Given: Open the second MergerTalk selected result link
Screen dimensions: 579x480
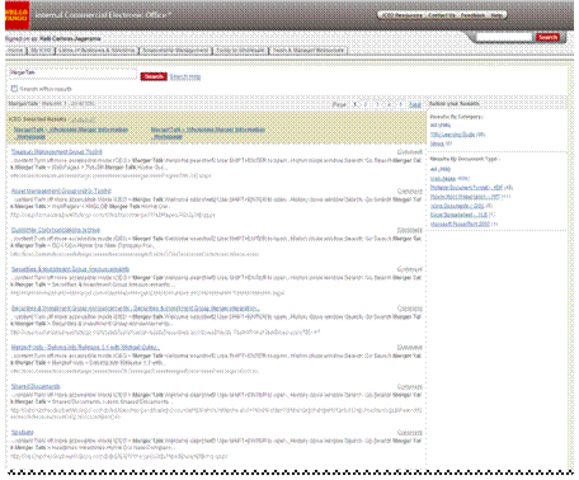Looking at the screenshot, I should coord(208,133).
